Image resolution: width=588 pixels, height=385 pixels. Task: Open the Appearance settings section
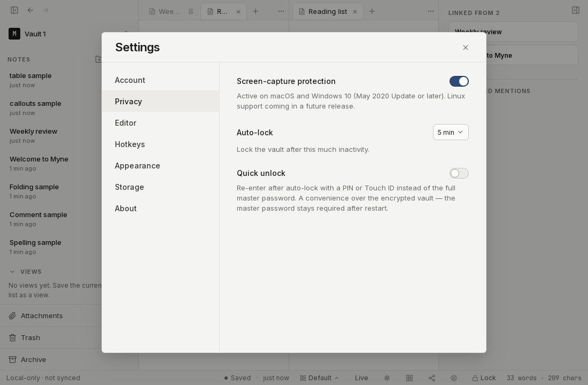point(160,165)
